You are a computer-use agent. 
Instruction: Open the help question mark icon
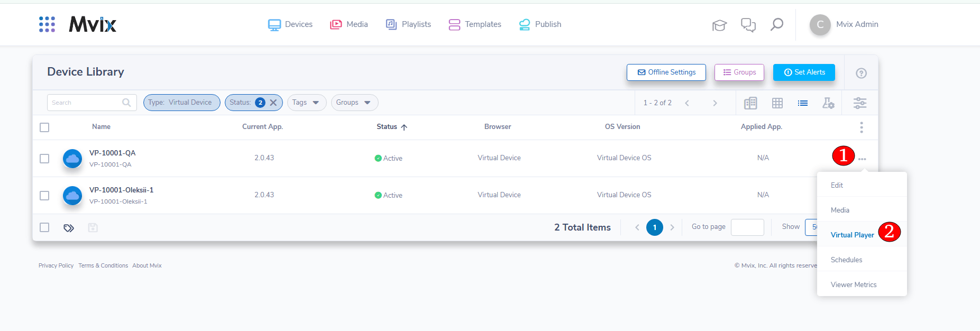[861, 73]
